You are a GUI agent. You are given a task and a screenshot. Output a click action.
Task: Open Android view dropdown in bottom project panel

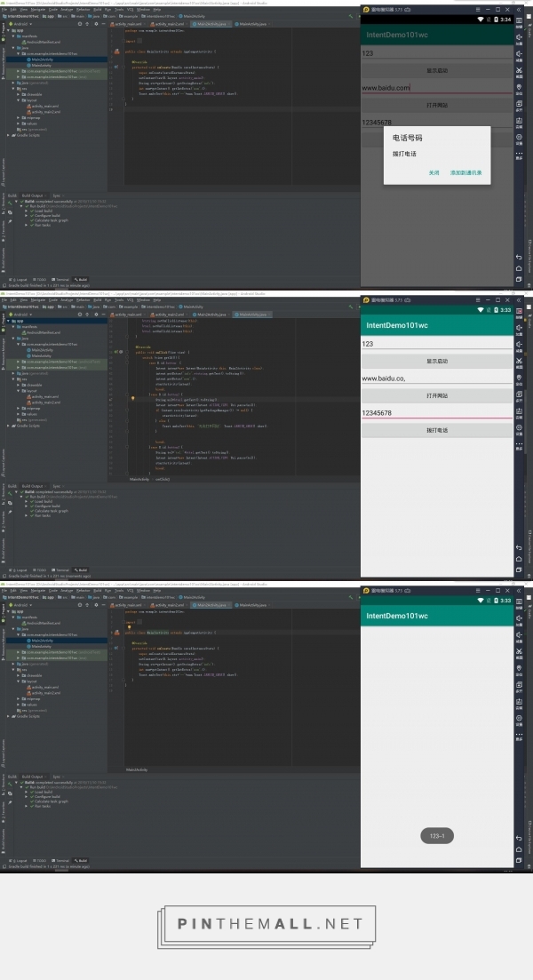pos(20,605)
